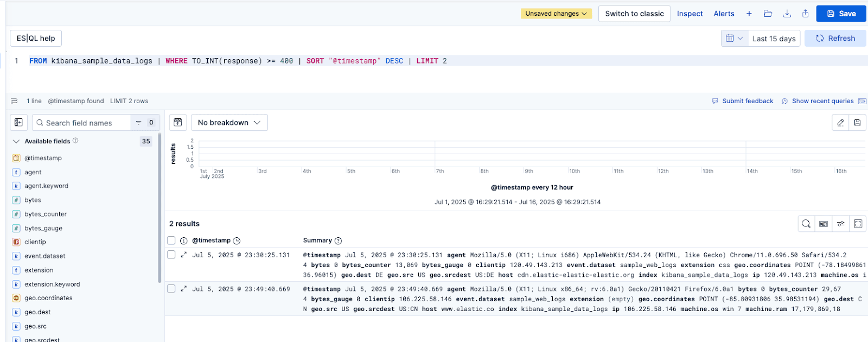The image size is (868, 342).
Task: Open the Inspect menu item
Action: pos(690,14)
